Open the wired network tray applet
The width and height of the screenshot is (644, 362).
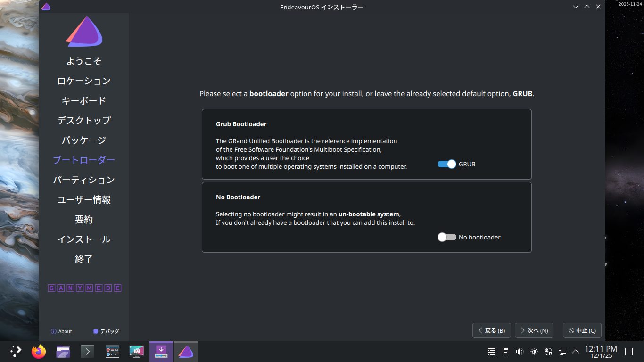tap(562, 352)
